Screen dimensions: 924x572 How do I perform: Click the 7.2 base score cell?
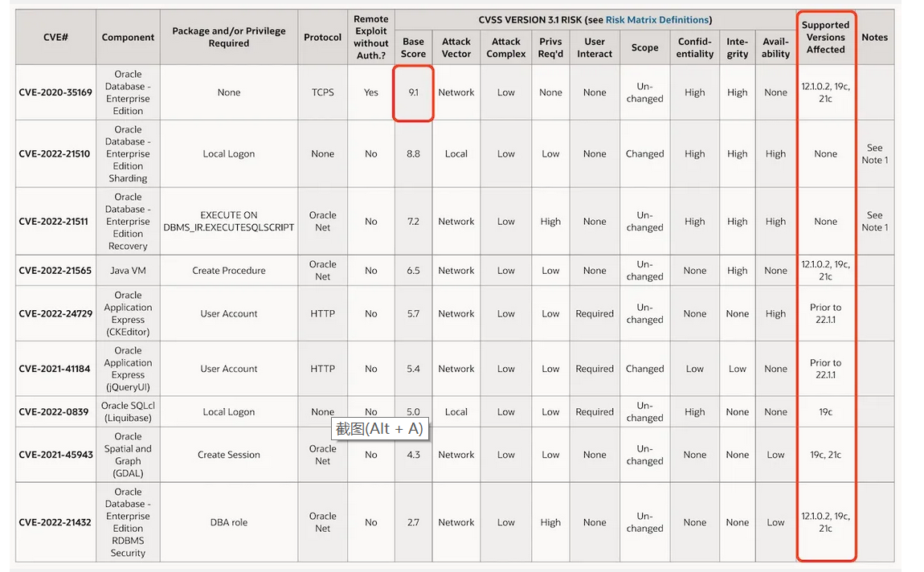click(x=413, y=222)
